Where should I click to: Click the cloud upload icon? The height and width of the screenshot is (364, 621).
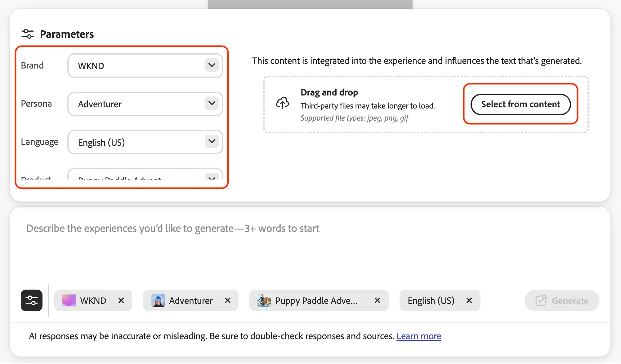coord(282,103)
